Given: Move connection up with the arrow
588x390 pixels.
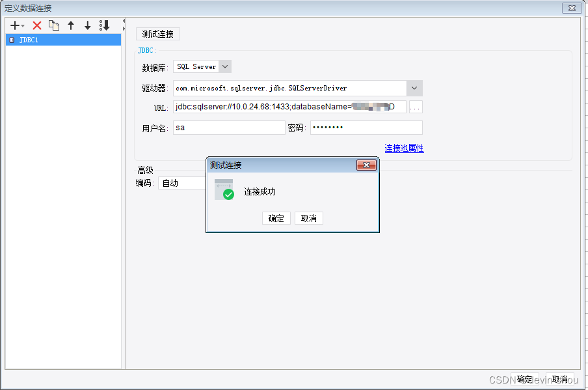Looking at the screenshot, I should (71, 25).
